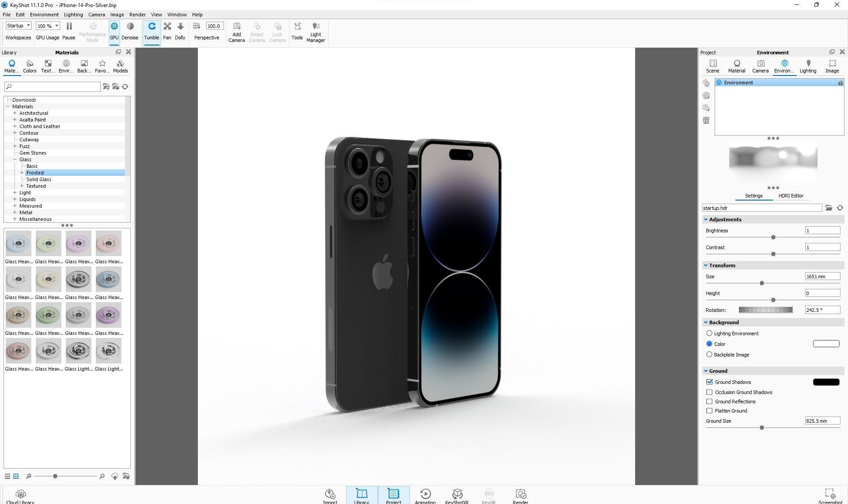Delete the selected environment with trash icon
848x504 pixels.
pyautogui.click(x=706, y=120)
